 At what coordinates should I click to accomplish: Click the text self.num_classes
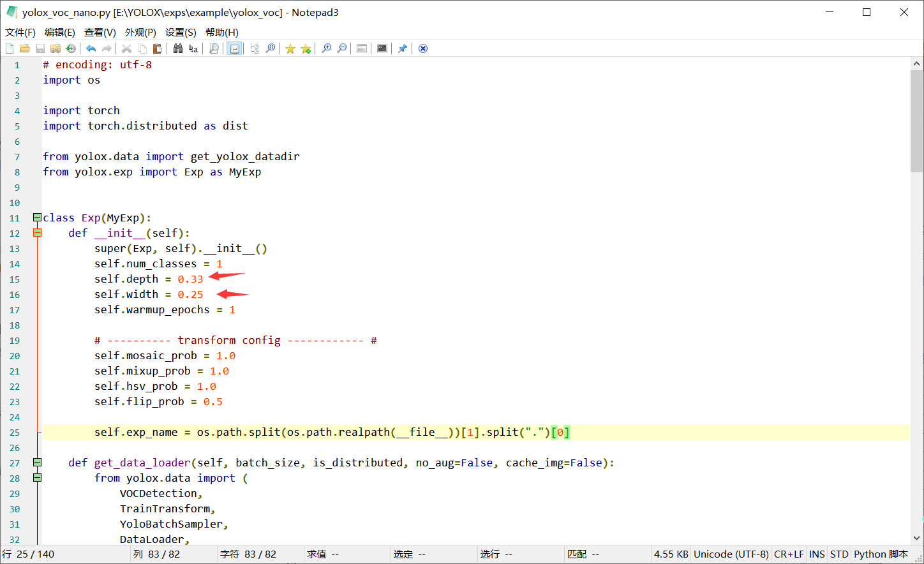pyautogui.click(x=145, y=263)
